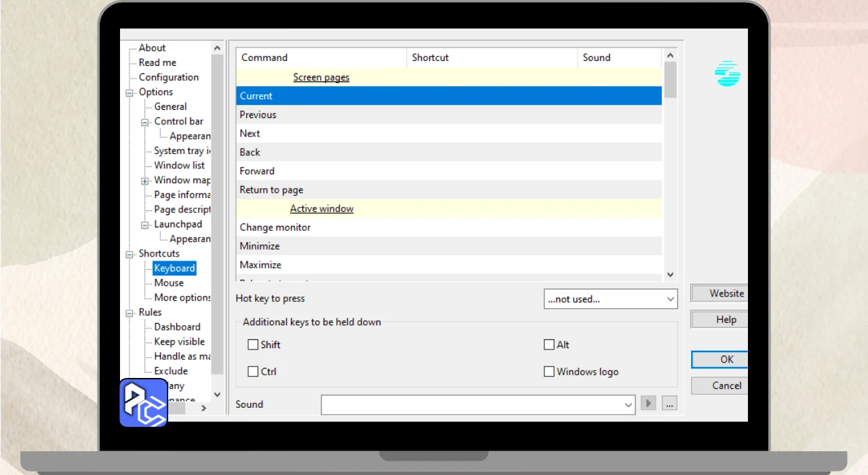Image resolution: width=868 pixels, height=475 pixels.
Task: Play the selected sound with play button
Action: click(x=648, y=404)
